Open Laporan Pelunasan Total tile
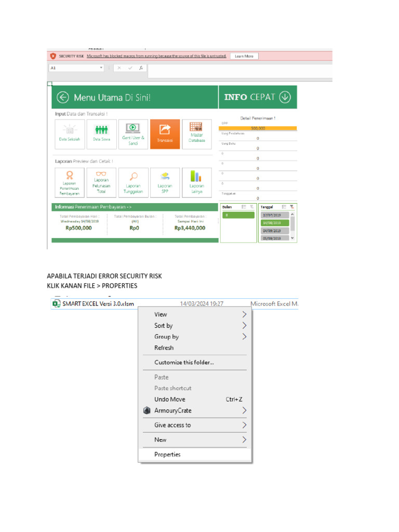The width and height of the screenshot is (399, 532). (x=101, y=182)
